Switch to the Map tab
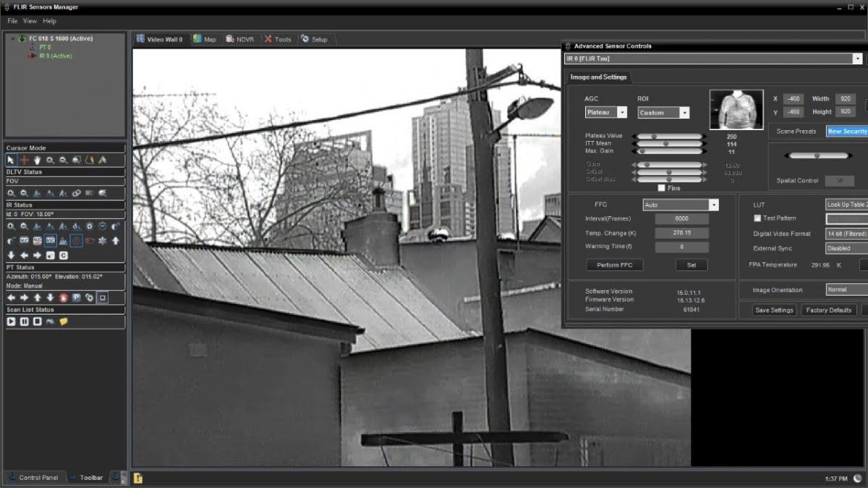This screenshot has height=488, width=868. point(203,40)
